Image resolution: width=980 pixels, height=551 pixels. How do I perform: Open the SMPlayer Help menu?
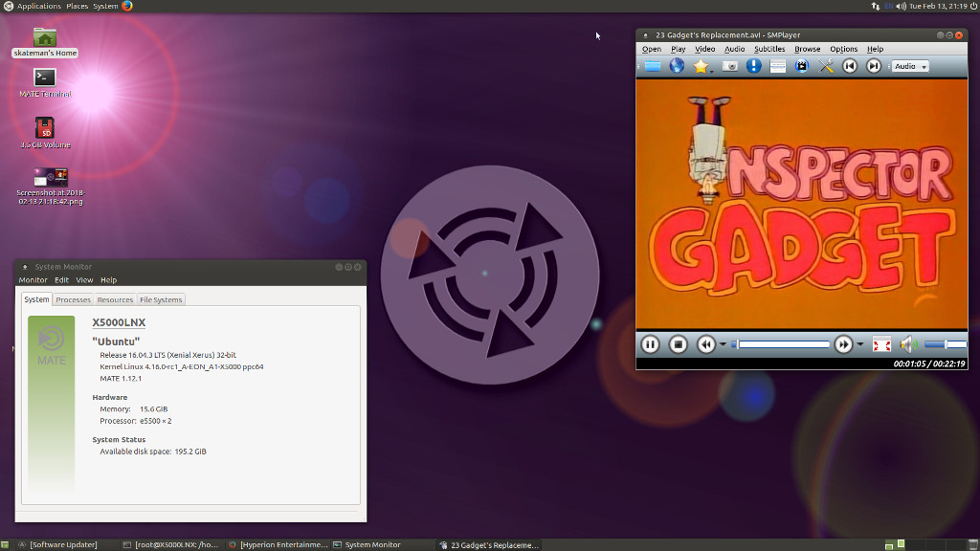pos(875,49)
